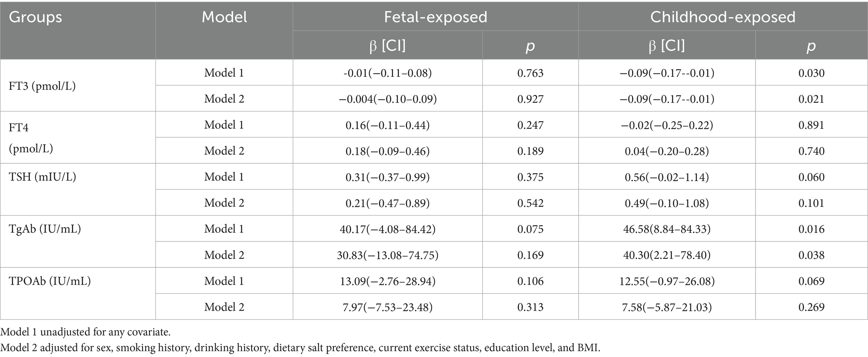Select the TSH (mIU/L) row label
This screenshot has width=868, height=357.
pos(42,177)
